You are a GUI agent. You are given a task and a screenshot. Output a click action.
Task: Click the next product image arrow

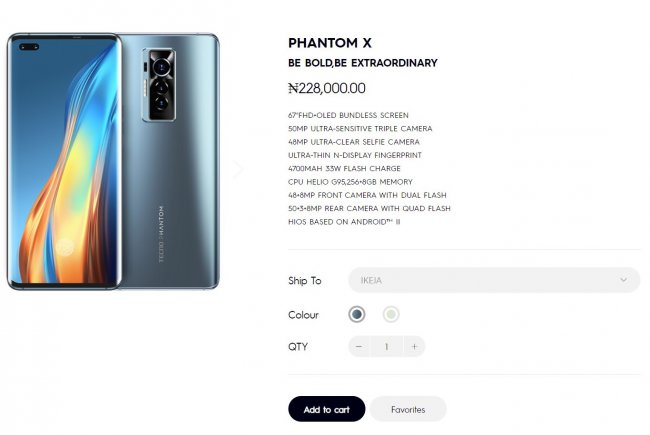point(238,168)
